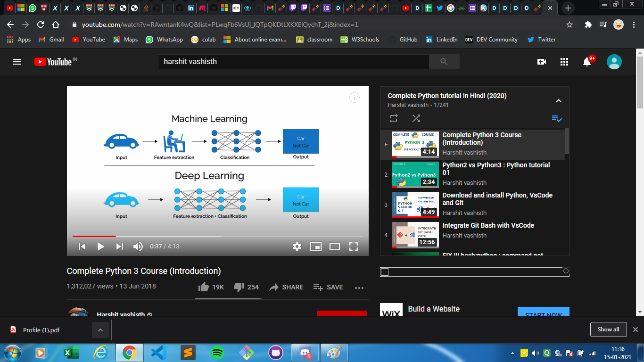Open the W3Schools bookmark
This screenshot has width=644, height=362.
360,40
